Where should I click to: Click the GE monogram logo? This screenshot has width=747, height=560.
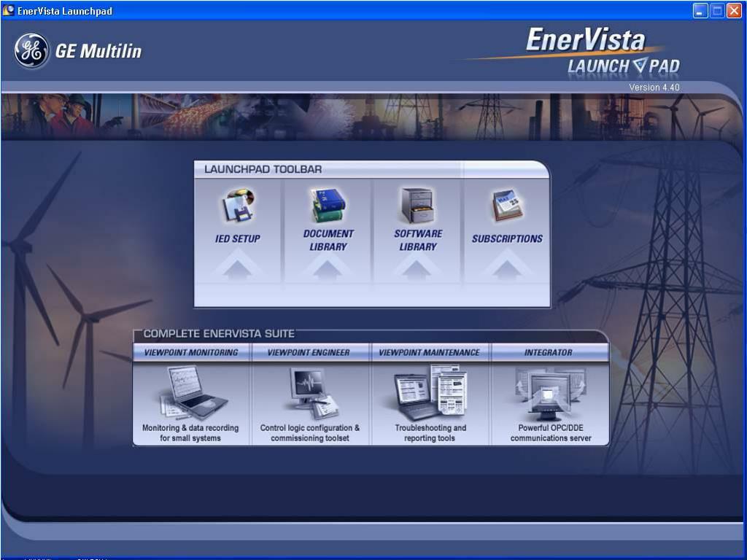pyautogui.click(x=31, y=50)
